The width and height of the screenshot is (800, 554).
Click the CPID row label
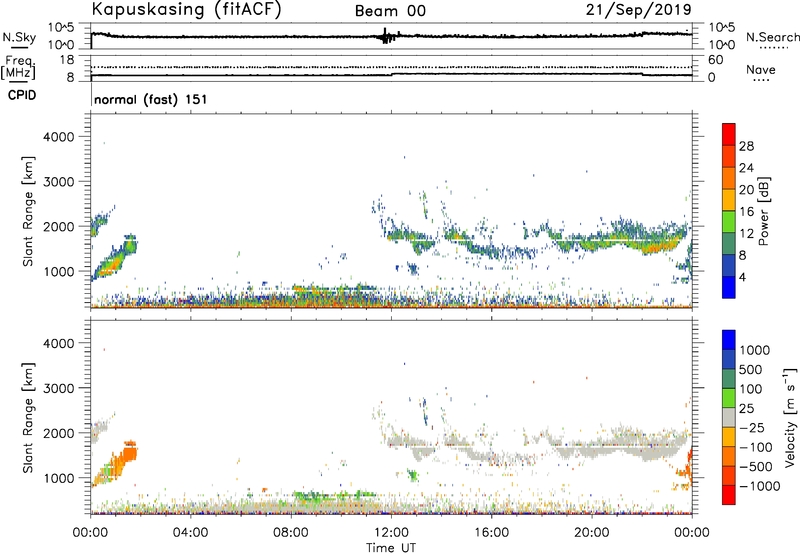coord(22,95)
